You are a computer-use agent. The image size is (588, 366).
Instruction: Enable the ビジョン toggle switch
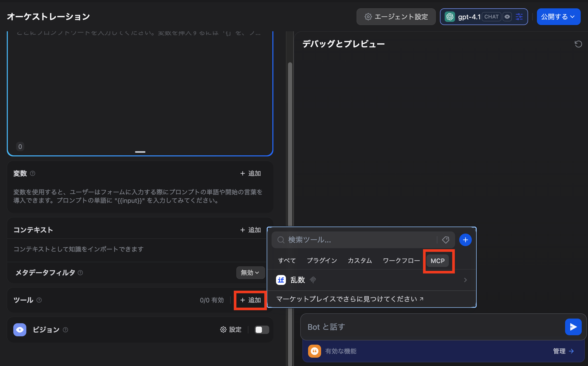tap(261, 330)
